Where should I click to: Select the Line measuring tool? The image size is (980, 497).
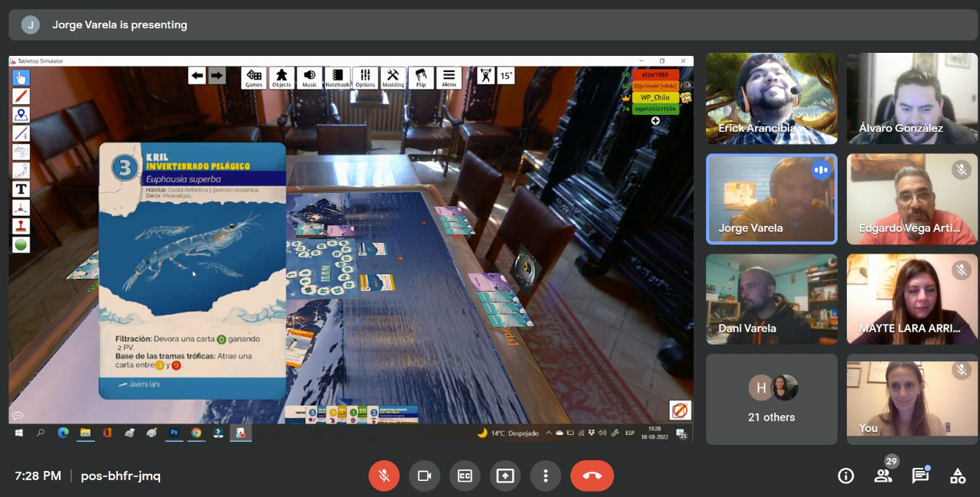[x=21, y=133]
